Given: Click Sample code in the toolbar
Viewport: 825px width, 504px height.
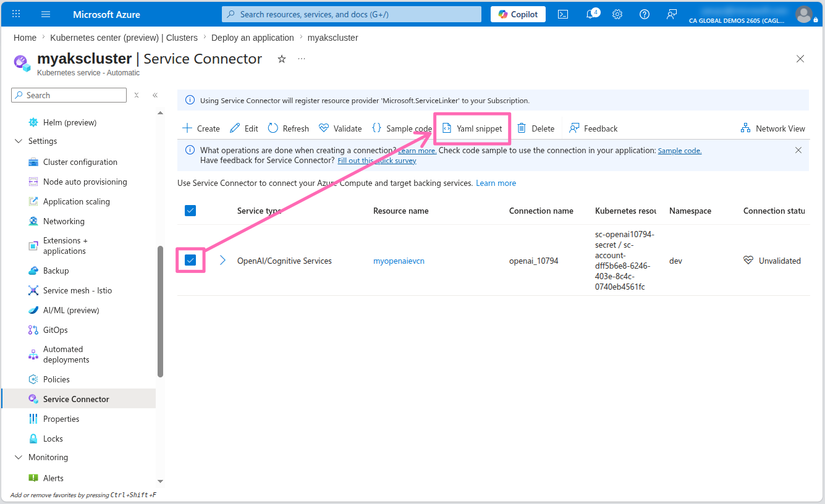Looking at the screenshot, I should [402, 128].
